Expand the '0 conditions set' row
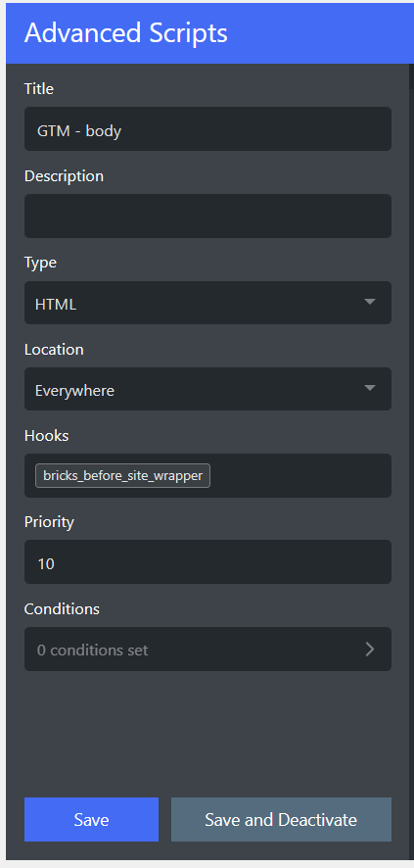414x868 pixels. click(207, 649)
